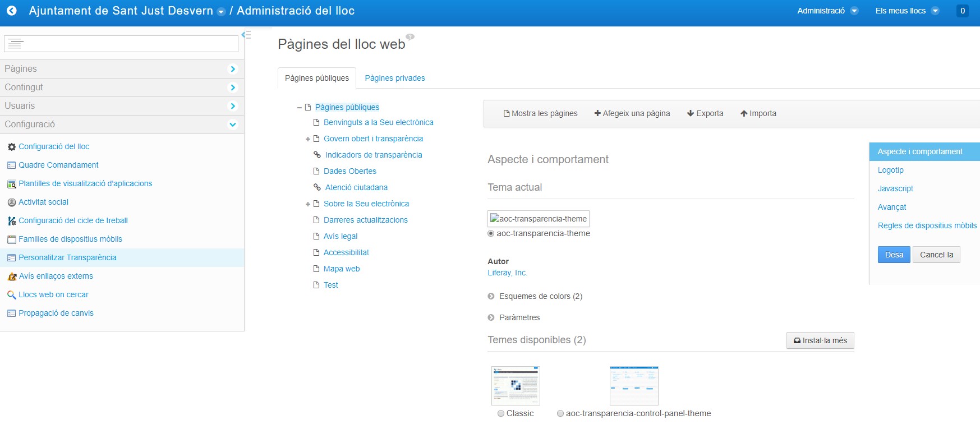This screenshot has width=980, height=424.
Task: Expand the Esquemes de colors (2) section
Action: [491, 296]
